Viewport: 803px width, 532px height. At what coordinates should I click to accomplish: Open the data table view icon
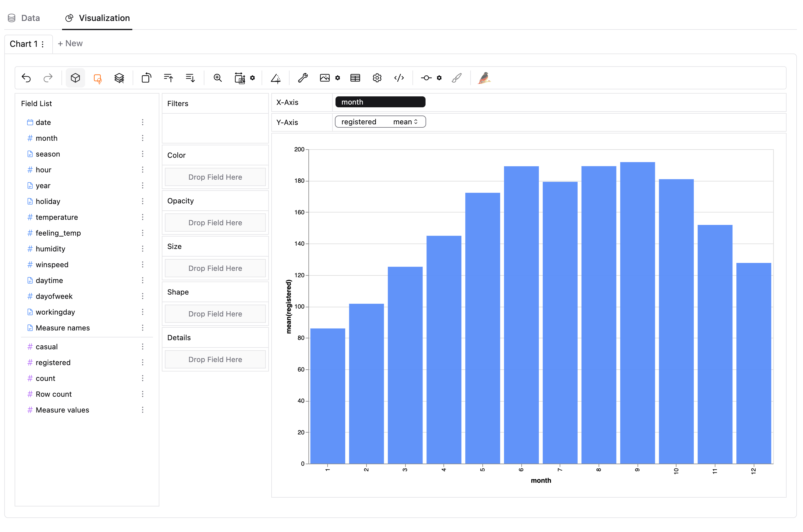click(355, 78)
